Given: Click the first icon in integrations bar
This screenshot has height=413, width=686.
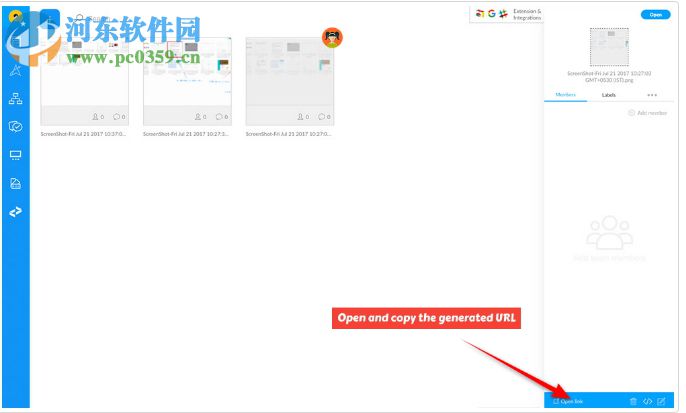Looking at the screenshot, I should tap(480, 14).
